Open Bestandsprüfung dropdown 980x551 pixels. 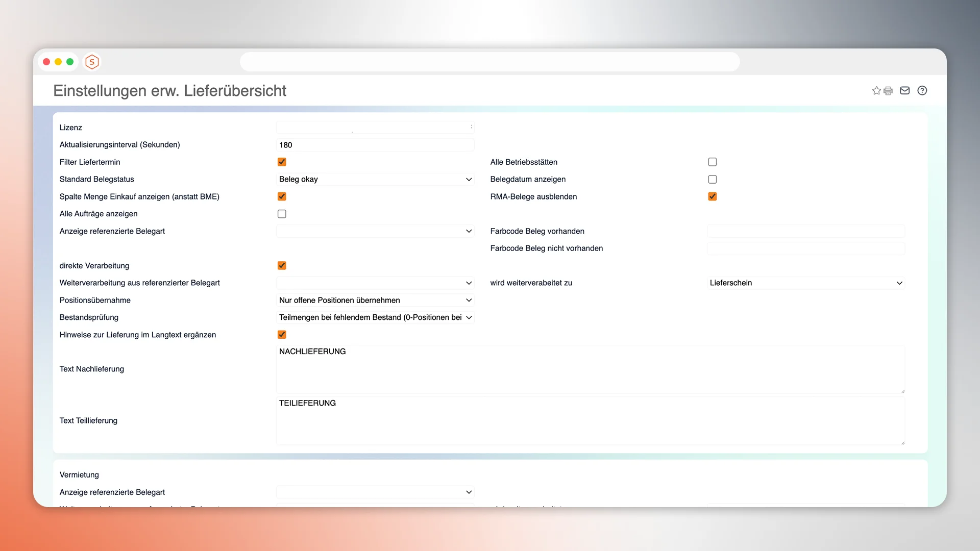click(375, 317)
